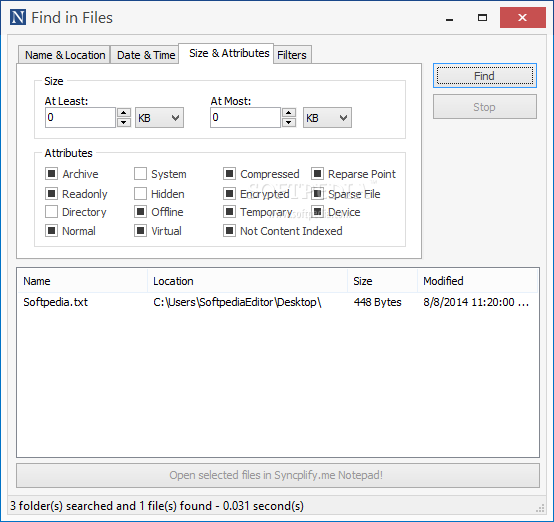This screenshot has height=522, width=554.
Task: Click the Stop button
Action: click(x=484, y=107)
